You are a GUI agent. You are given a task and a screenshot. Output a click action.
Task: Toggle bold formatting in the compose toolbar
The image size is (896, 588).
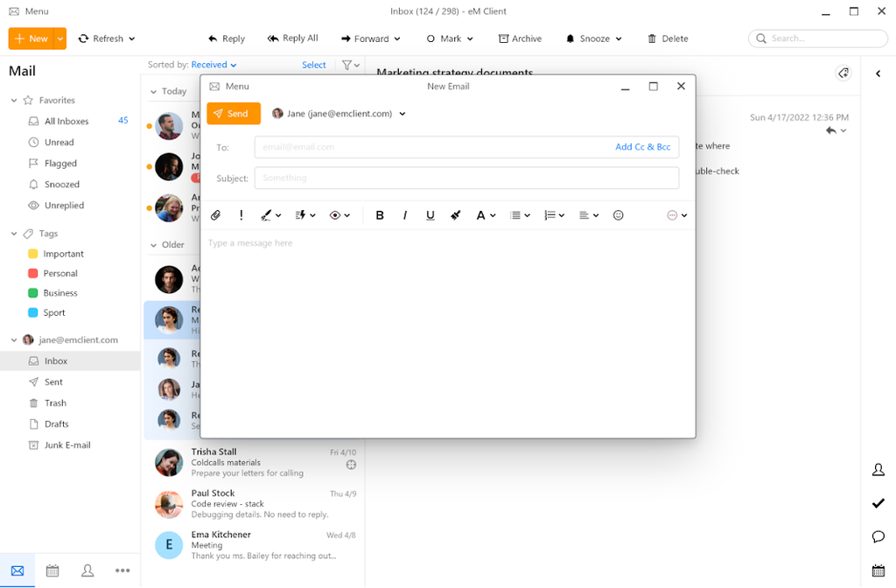coord(380,214)
